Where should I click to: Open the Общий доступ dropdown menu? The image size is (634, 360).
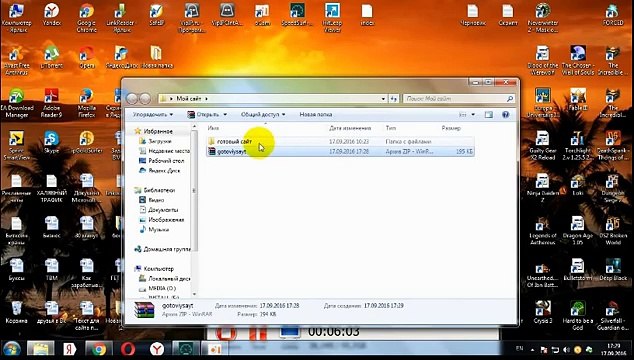coord(263,114)
